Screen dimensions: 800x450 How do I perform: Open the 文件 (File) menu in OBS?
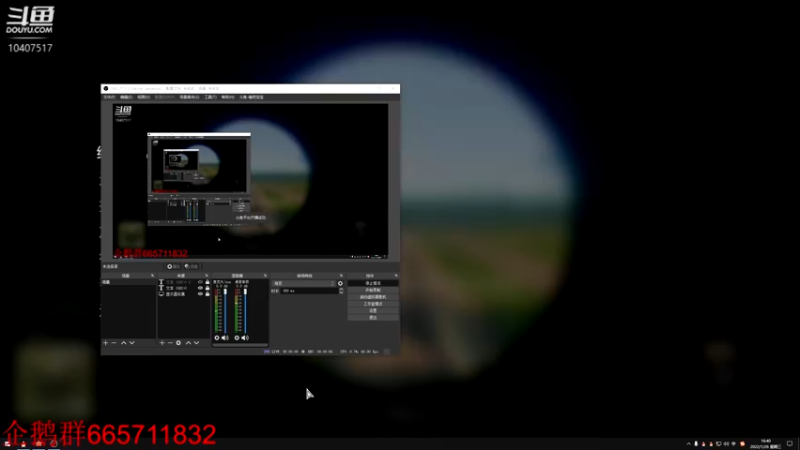point(109,97)
